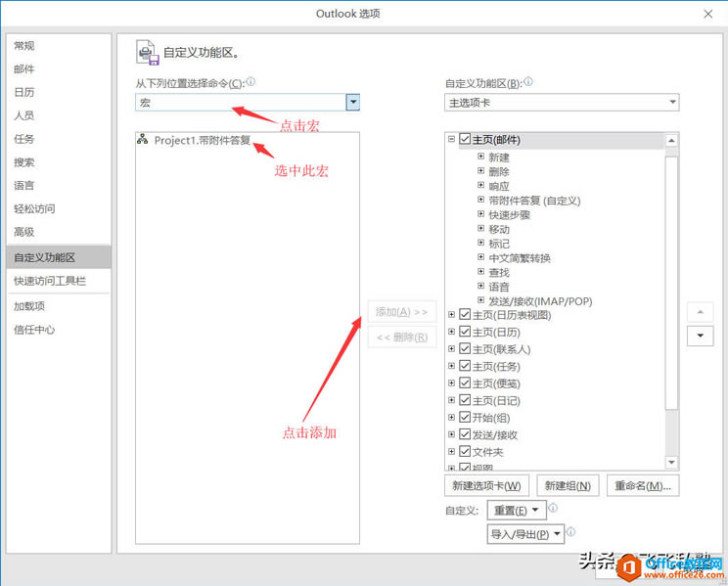Toggle the 主页(便笺) checkbox

[x=465, y=383]
